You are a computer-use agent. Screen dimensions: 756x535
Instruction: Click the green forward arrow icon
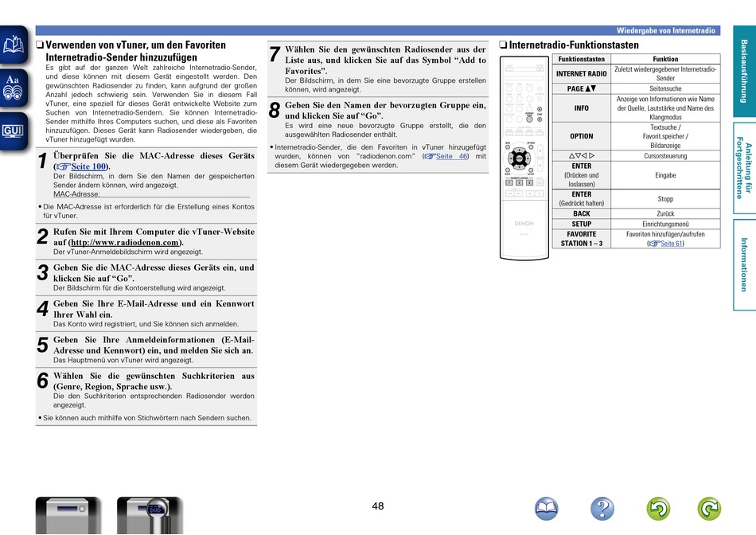(x=709, y=509)
